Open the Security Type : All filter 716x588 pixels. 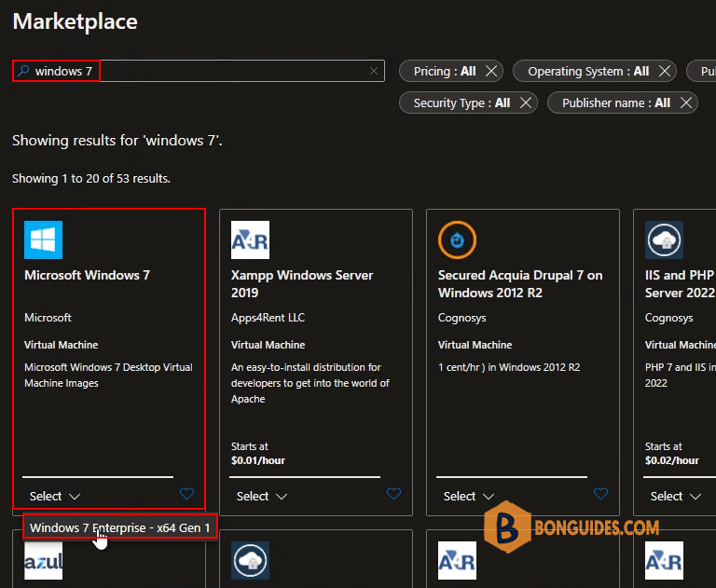tap(461, 103)
